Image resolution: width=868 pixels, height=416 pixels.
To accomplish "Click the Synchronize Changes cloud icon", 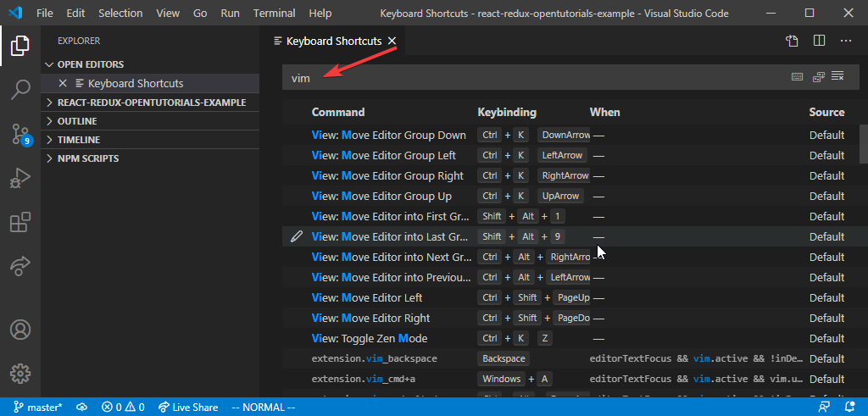I will (82, 408).
